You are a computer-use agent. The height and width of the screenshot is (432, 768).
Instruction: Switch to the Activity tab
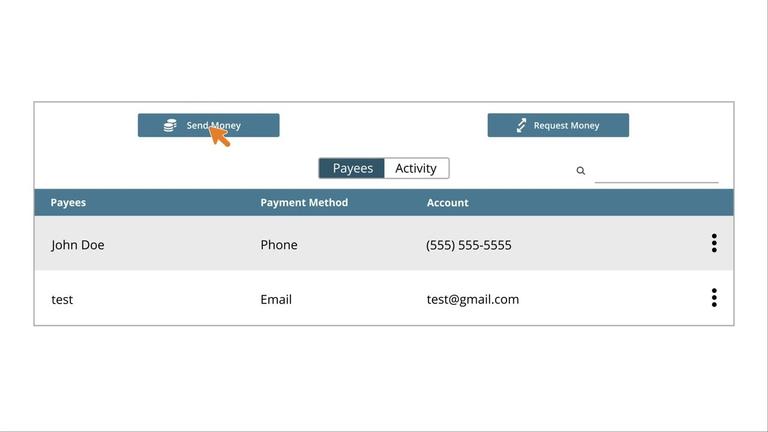click(416, 168)
